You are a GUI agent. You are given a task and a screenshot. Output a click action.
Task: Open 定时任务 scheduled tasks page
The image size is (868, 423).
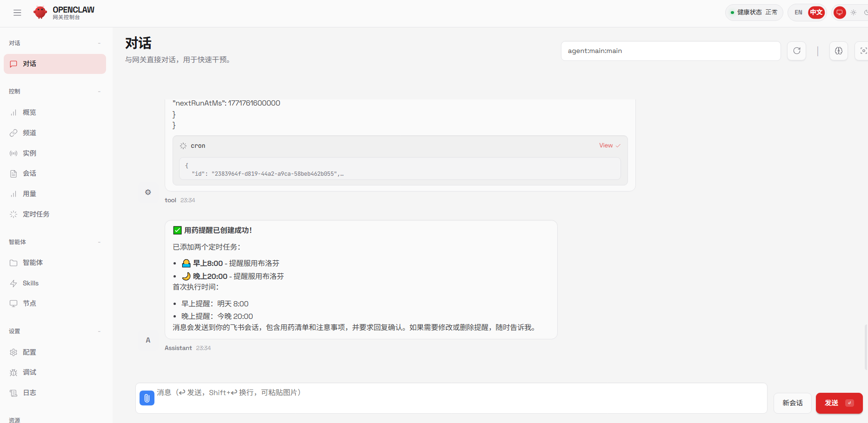click(36, 214)
